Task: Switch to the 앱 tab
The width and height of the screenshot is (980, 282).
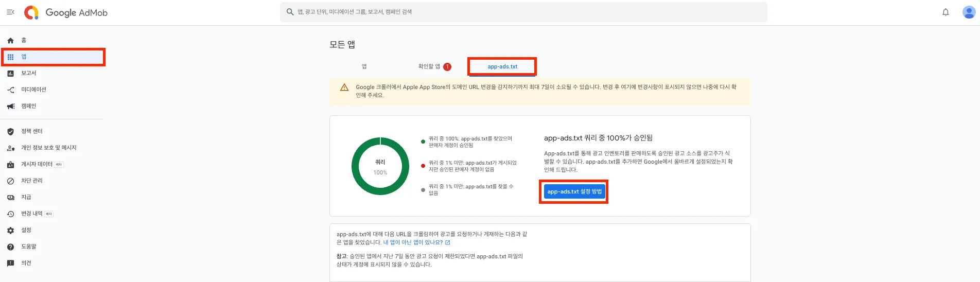Action: [364, 66]
